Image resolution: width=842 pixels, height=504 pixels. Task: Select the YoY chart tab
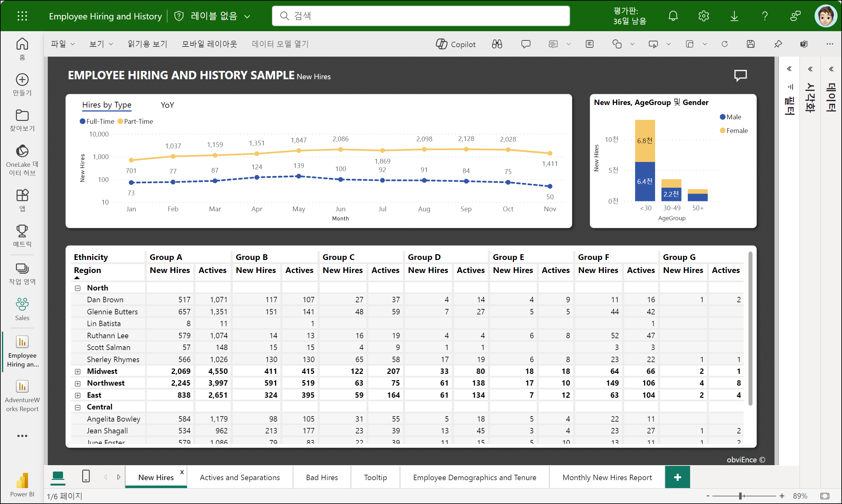(x=167, y=105)
